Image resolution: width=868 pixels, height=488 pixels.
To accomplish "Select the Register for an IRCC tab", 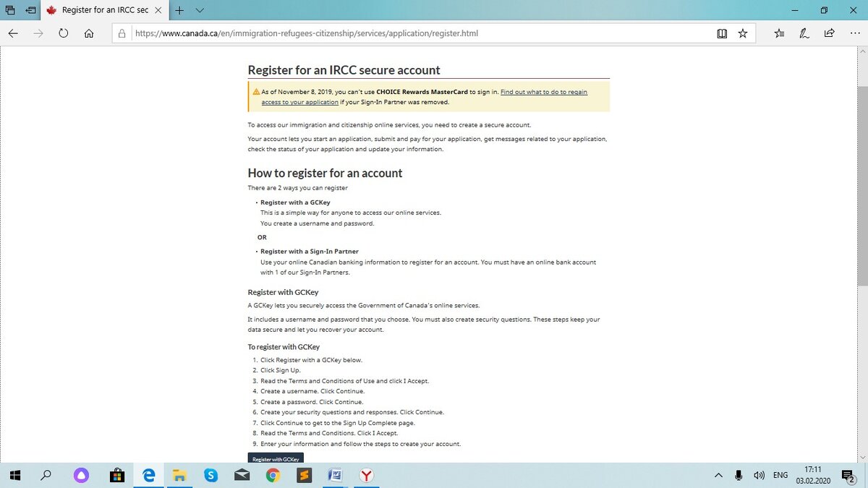I will [x=105, y=10].
